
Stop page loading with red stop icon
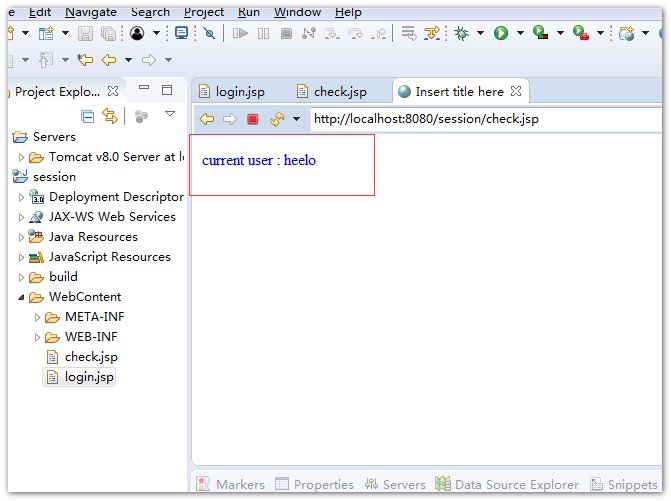click(x=253, y=119)
